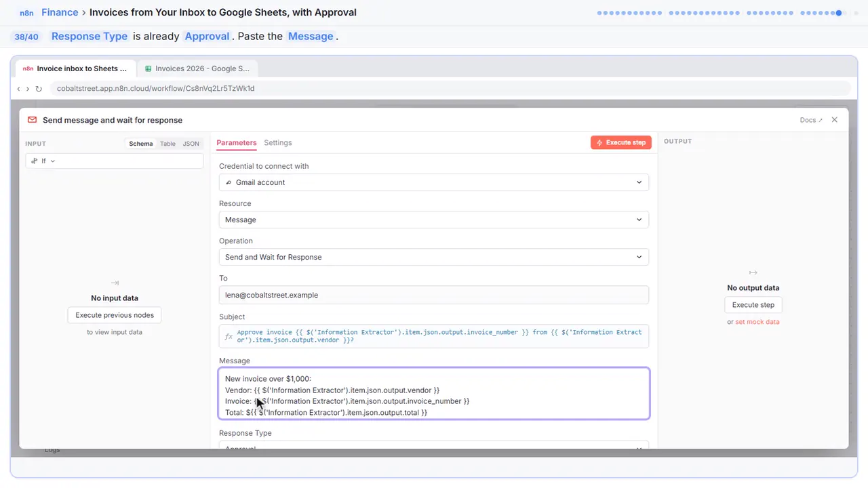Click the Gmail envelope icon in the node header
868x488 pixels.
click(x=32, y=120)
